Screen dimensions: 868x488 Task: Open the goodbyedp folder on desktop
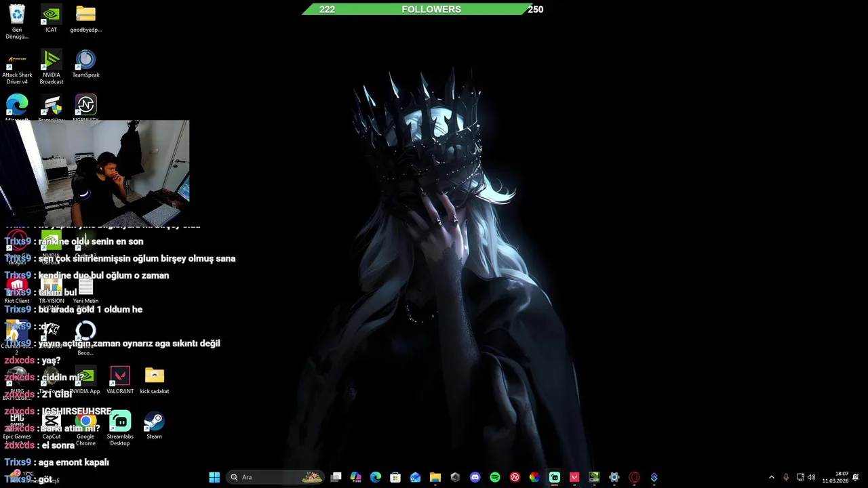point(85,19)
